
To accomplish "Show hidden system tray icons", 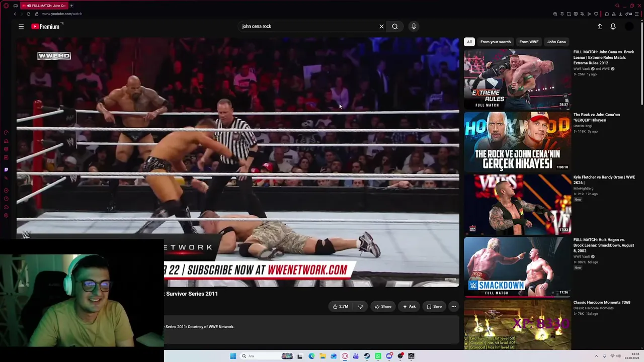I will (x=597, y=356).
